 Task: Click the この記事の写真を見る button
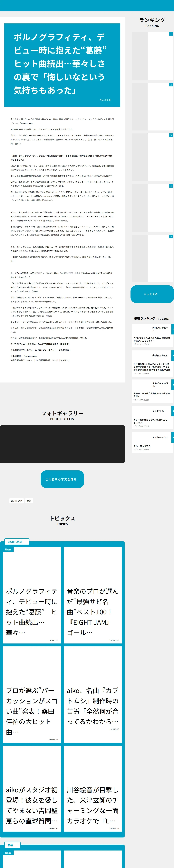(x=62, y=479)
